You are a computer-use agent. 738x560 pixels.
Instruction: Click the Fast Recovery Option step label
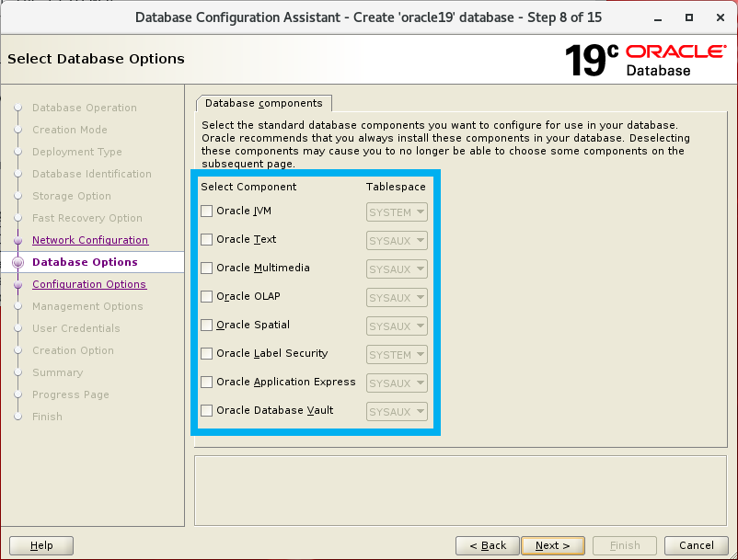point(87,218)
